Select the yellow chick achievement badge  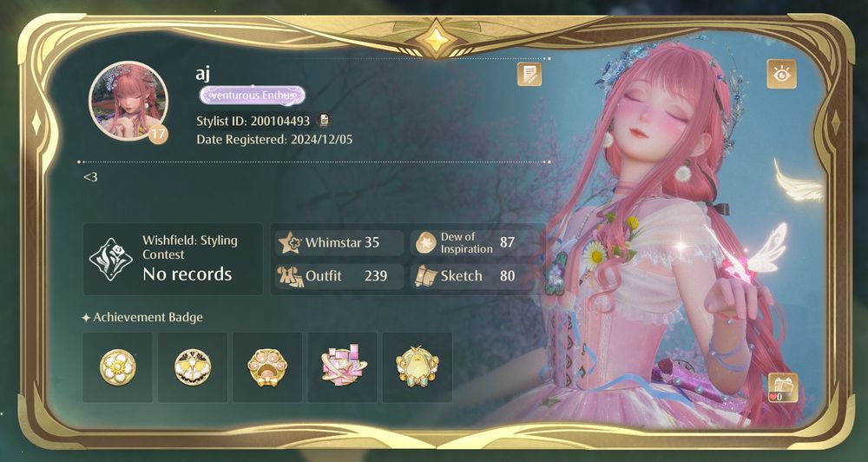pos(417,367)
